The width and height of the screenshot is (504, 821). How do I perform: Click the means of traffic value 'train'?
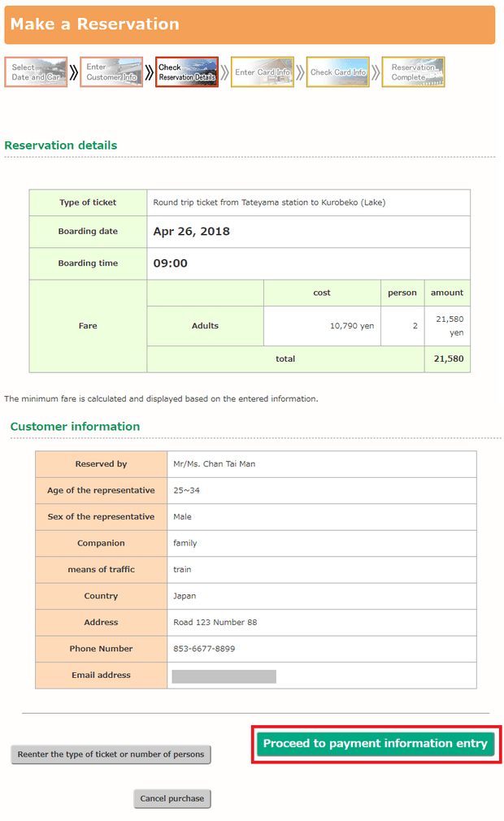[182, 570]
